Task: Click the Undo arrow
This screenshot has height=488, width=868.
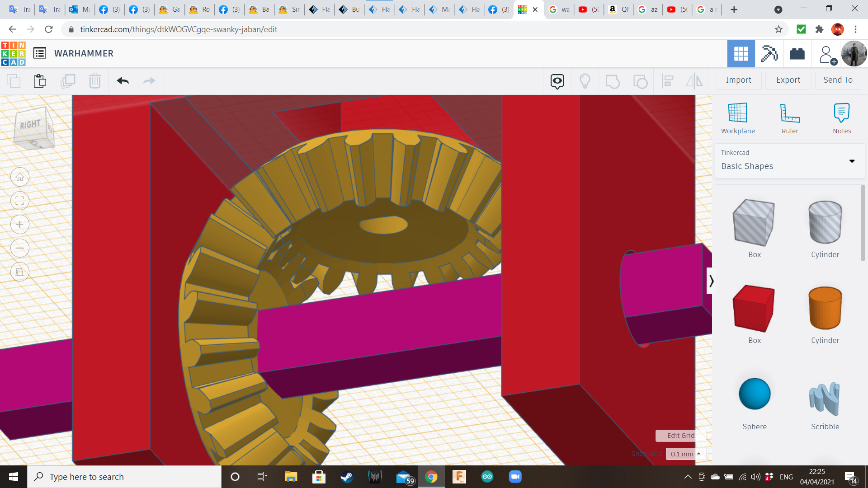Action: tap(123, 81)
